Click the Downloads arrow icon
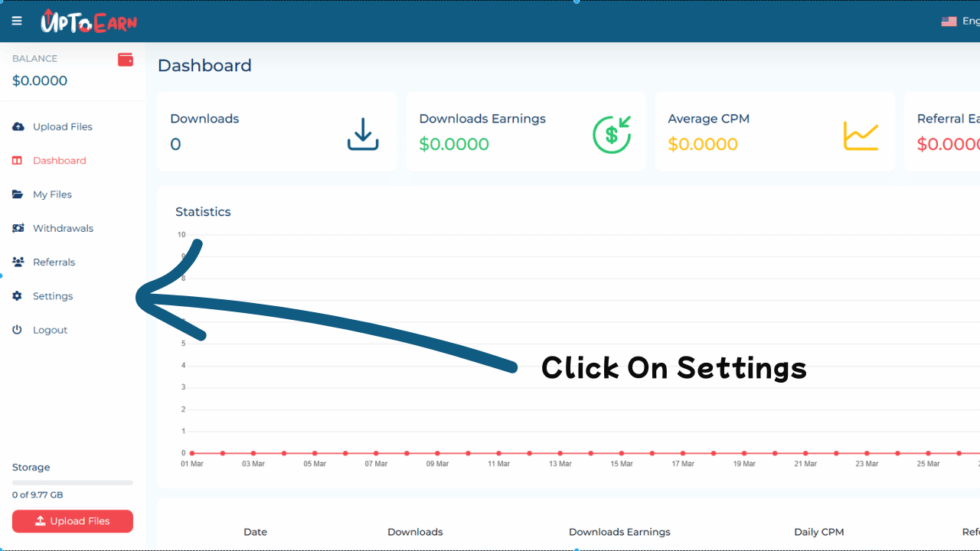 click(363, 134)
